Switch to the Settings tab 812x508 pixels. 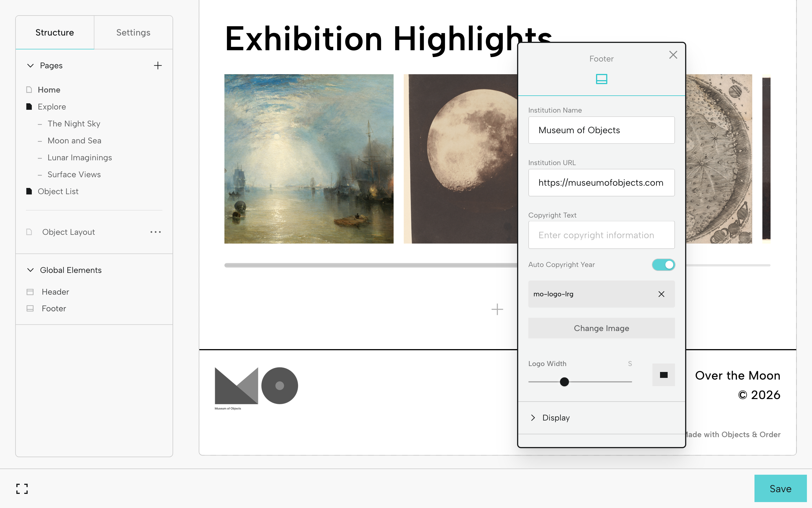coord(133,32)
